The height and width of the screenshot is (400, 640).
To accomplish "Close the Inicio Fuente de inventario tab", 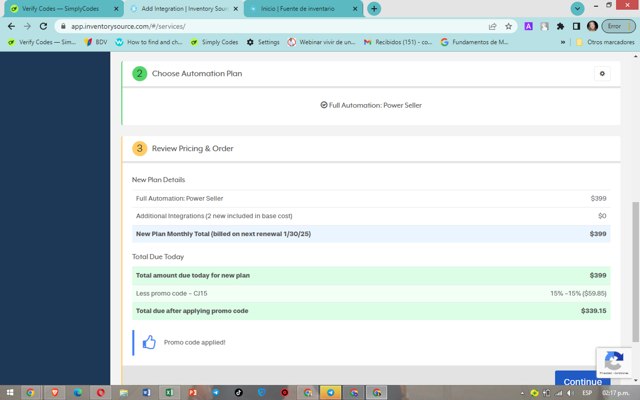I will coord(355,9).
